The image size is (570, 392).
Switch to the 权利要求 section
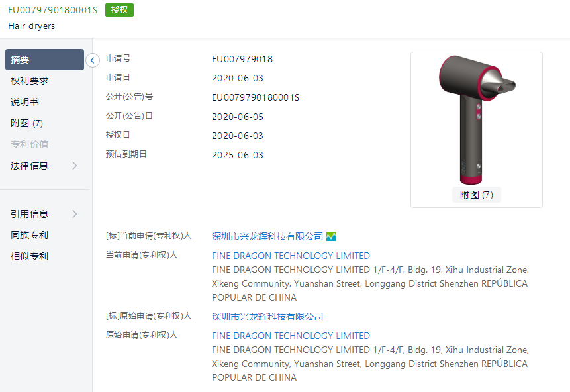[29, 81]
